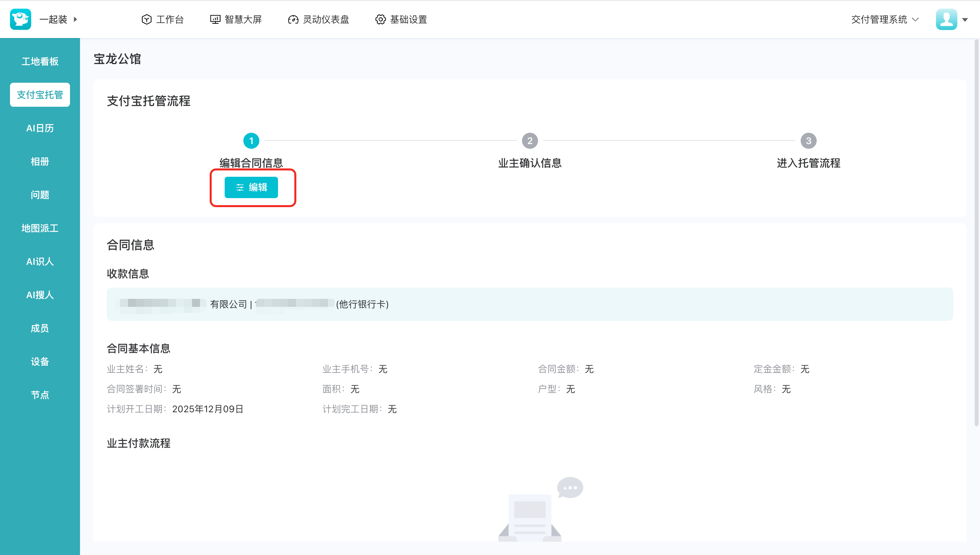Select AI日历 sidebar item
Viewport: 980px width, 555px height.
click(40, 128)
